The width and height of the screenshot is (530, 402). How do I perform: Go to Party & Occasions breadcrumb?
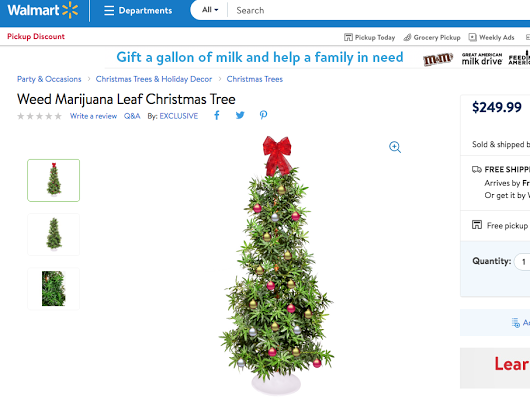point(49,79)
